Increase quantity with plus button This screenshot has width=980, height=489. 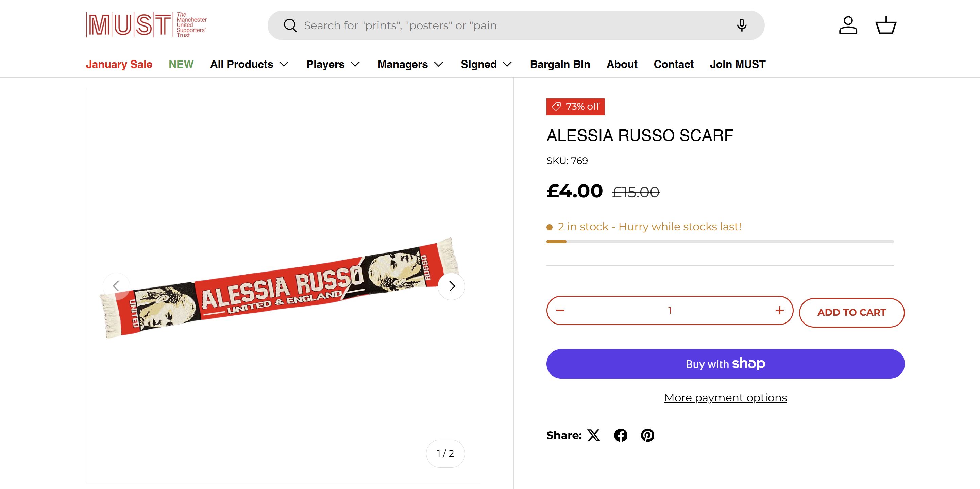pyautogui.click(x=779, y=310)
